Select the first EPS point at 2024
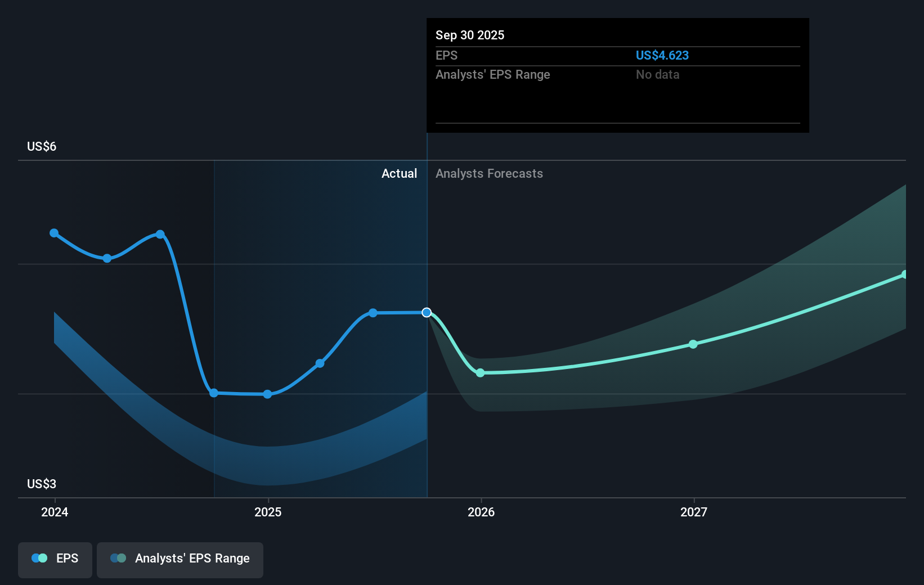The width and height of the screenshot is (924, 585). pyautogui.click(x=54, y=233)
